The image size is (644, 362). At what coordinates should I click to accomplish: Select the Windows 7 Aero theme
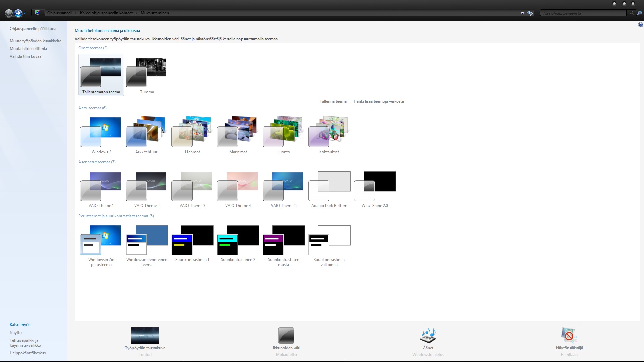click(x=101, y=135)
